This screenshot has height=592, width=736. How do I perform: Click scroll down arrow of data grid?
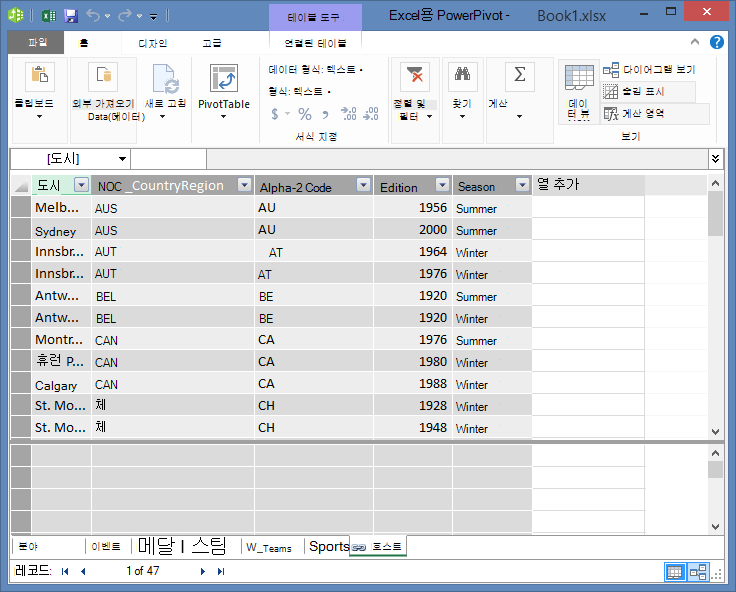[x=715, y=431]
